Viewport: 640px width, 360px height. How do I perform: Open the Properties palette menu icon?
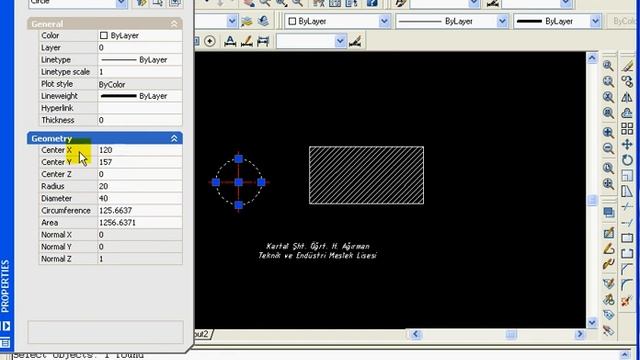click(5, 343)
